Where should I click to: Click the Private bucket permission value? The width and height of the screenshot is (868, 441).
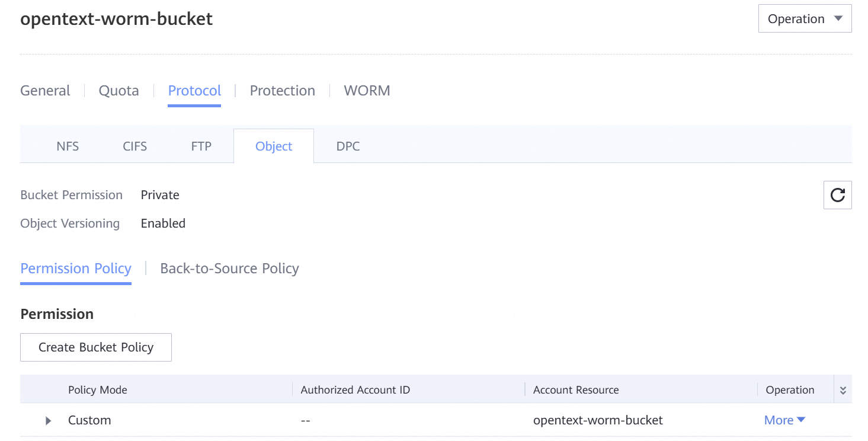[x=160, y=195]
